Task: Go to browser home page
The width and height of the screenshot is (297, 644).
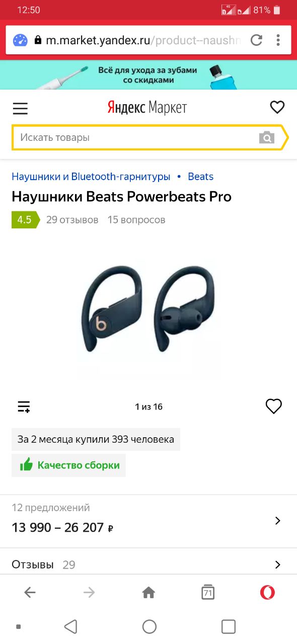Action: point(148,593)
